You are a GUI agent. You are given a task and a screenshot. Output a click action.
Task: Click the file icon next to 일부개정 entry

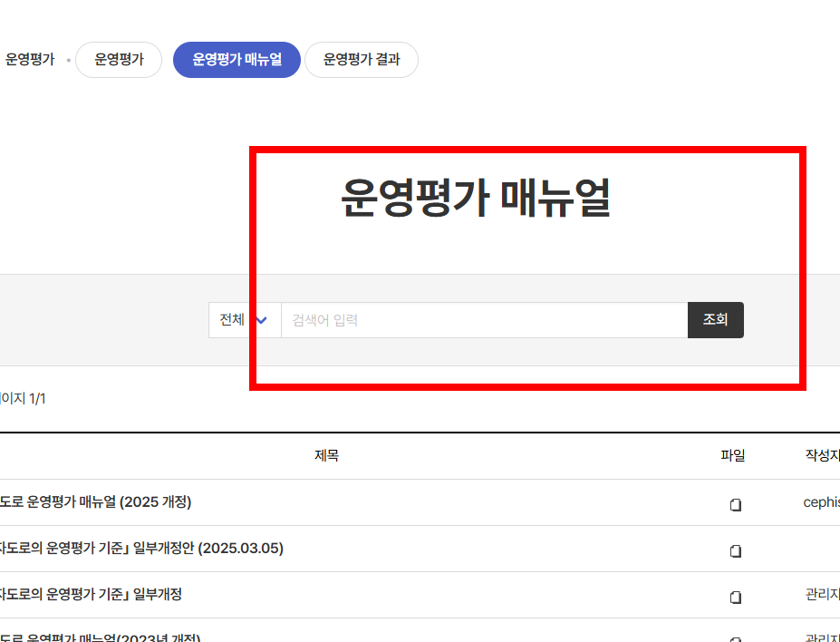click(735, 596)
